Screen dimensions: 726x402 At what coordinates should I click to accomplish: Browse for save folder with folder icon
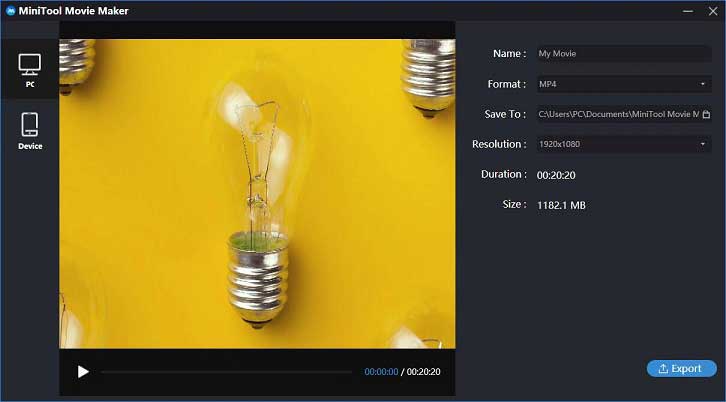click(706, 114)
